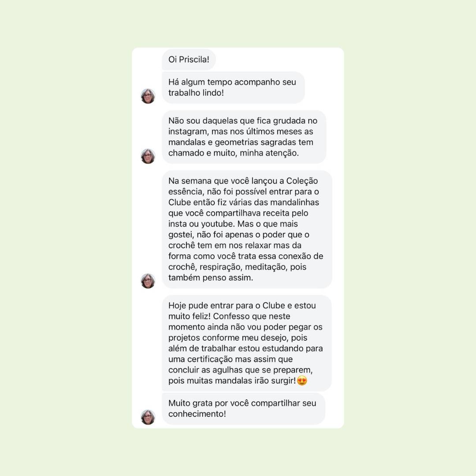Click the 'Hoje pude entrar para o Clube' message
Image resolution: width=476 pixels, height=476 pixels.
(x=246, y=343)
